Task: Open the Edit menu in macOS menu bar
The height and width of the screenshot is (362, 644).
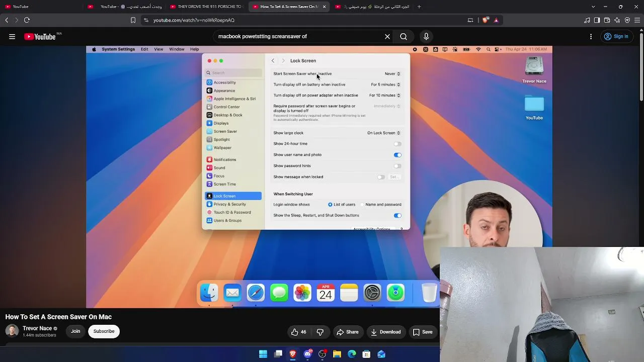Action: pos(144,49)
